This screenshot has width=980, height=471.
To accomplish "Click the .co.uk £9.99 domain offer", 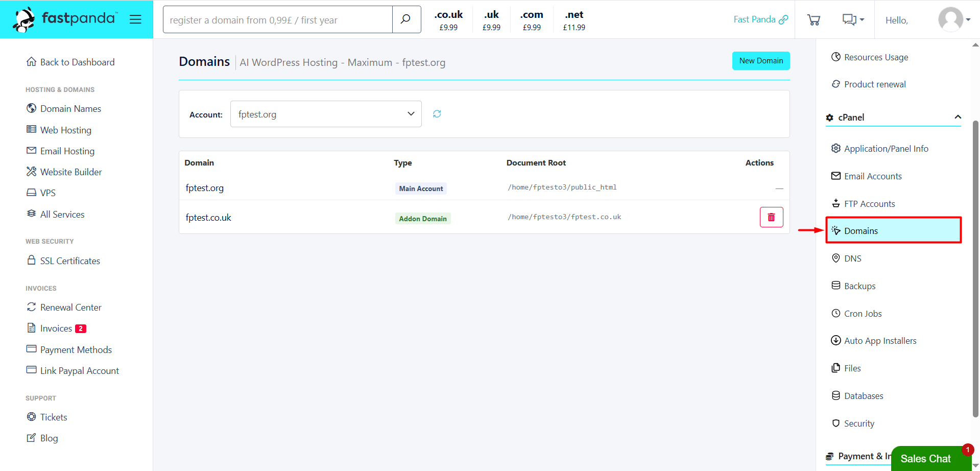I will pos(448,20).
